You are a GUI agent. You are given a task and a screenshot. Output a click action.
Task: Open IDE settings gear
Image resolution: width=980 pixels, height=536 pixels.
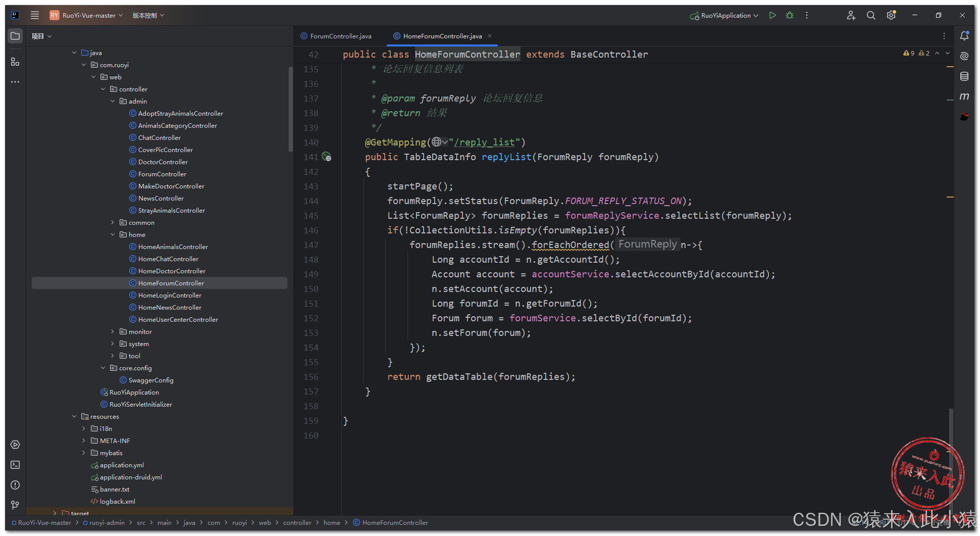point(891,15)
